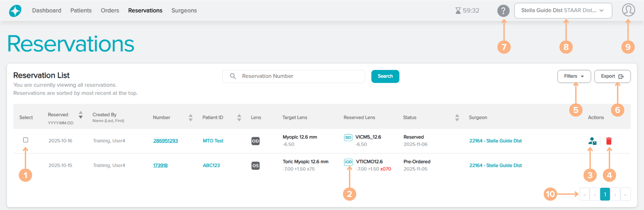Click the OS lens eye badge
644x210 pixels.
coord(255,165)
